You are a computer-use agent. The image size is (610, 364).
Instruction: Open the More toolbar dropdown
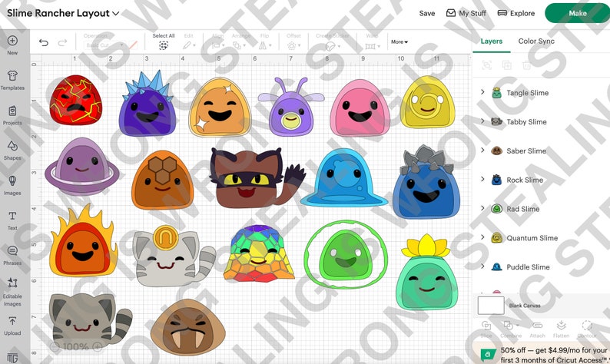click(399, 42)
